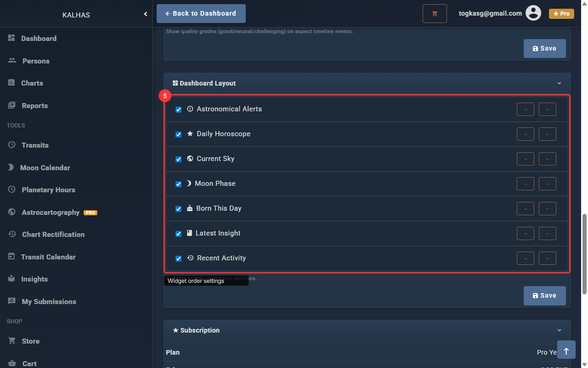588x368 pixels.
Task: Move Daily Horoscope up with arrow
Action: 526,134
